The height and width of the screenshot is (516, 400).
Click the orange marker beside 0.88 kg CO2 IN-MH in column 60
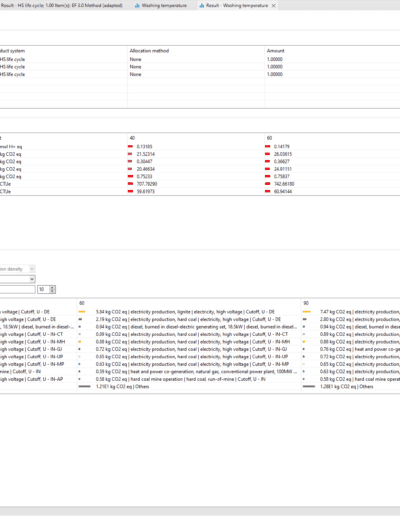point(80,342)
